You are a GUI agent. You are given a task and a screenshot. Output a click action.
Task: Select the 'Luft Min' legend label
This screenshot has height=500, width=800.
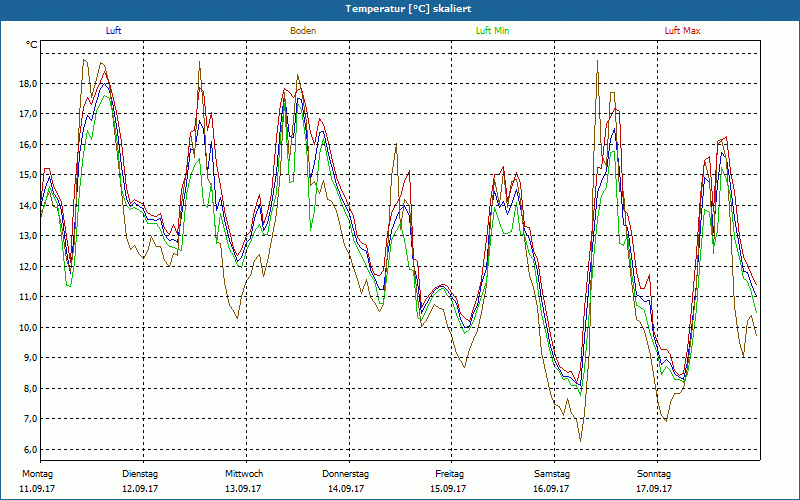click(x=492, y=31)
